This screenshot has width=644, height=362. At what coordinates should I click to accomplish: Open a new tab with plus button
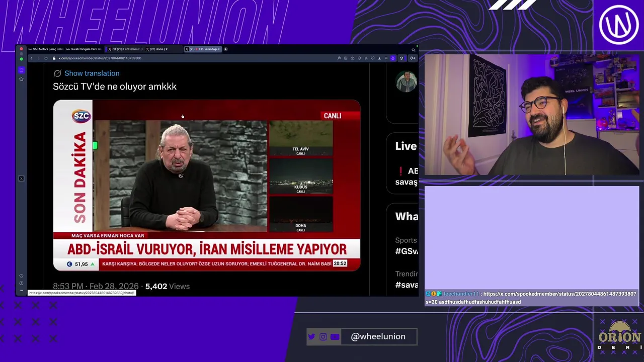point(225,49)
